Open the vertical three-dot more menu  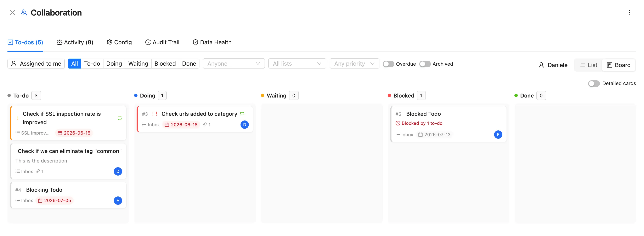pyautogui.click(x=629, y=12)
